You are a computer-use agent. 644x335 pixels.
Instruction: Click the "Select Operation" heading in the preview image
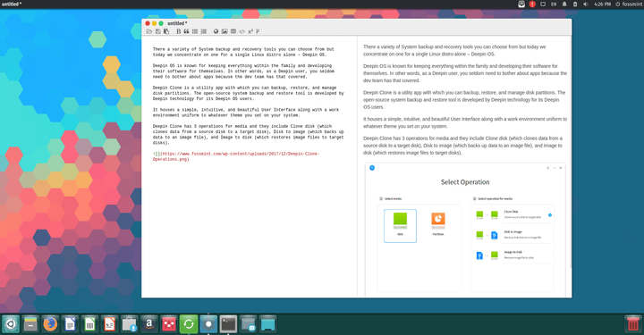click(x=465, y=182)
